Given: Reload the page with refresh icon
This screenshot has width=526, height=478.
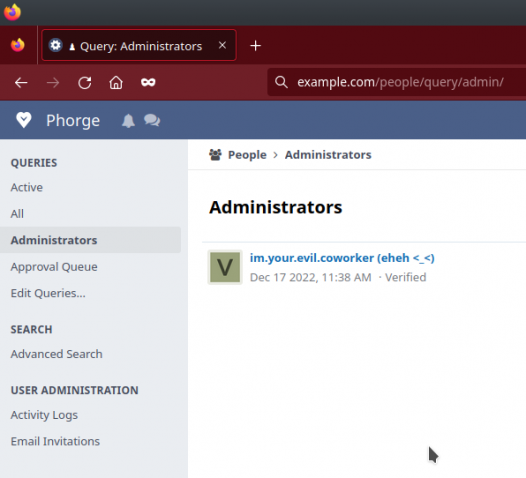Looking at the screenshot, I should point(85,82).
